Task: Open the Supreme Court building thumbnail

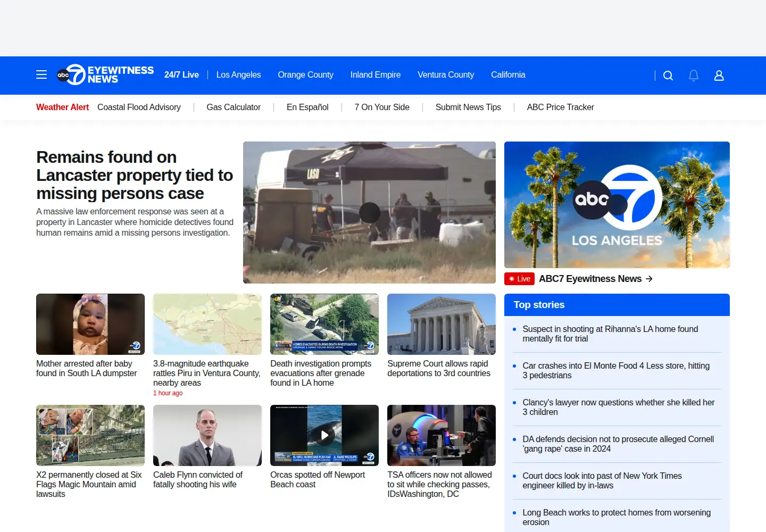Action: point(442,324)
